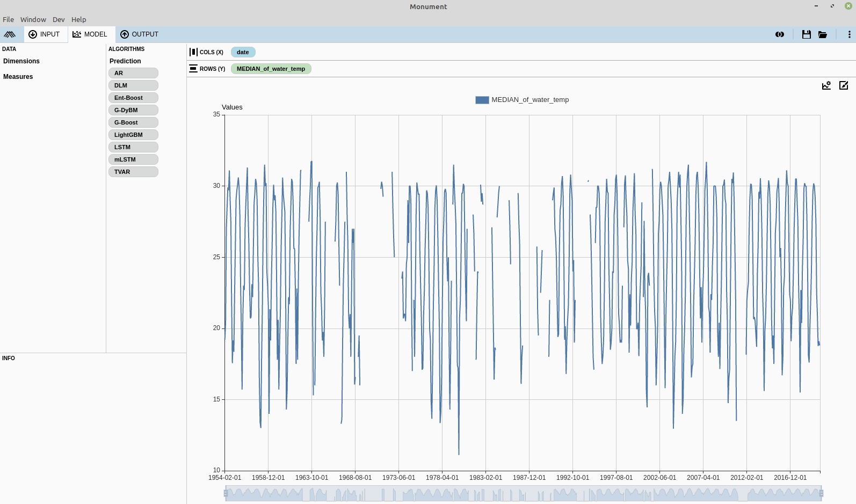
Task: Click the dual-circle toggle icon in toolbar
Action: pos(780,34)
